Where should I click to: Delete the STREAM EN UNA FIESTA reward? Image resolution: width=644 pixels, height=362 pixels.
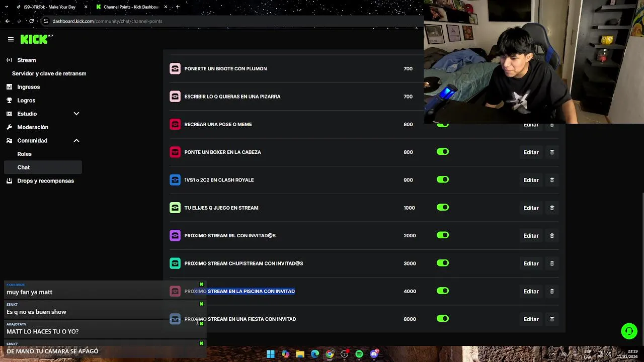[552, 319]
